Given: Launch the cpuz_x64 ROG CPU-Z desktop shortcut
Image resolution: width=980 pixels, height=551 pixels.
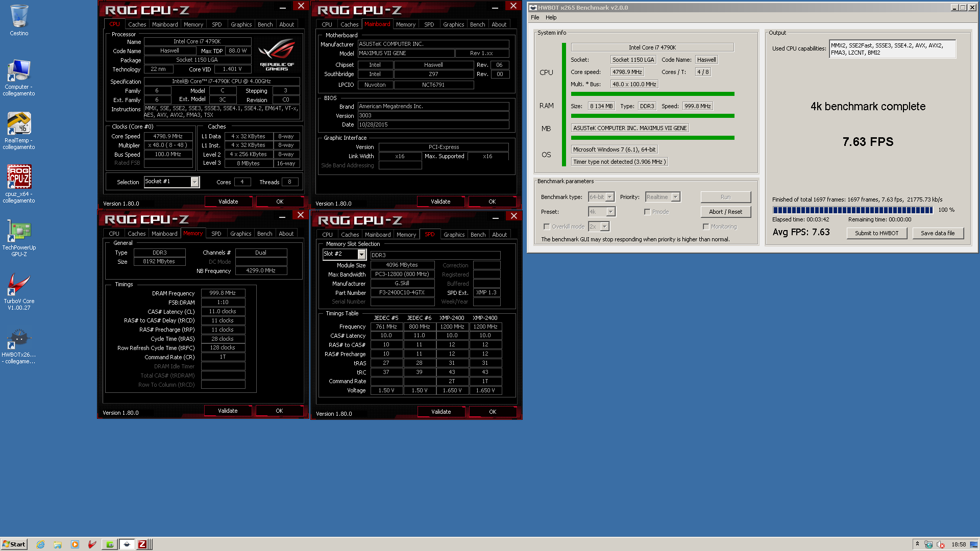Looking at the screenshot, I should click(x=19, y=185).
